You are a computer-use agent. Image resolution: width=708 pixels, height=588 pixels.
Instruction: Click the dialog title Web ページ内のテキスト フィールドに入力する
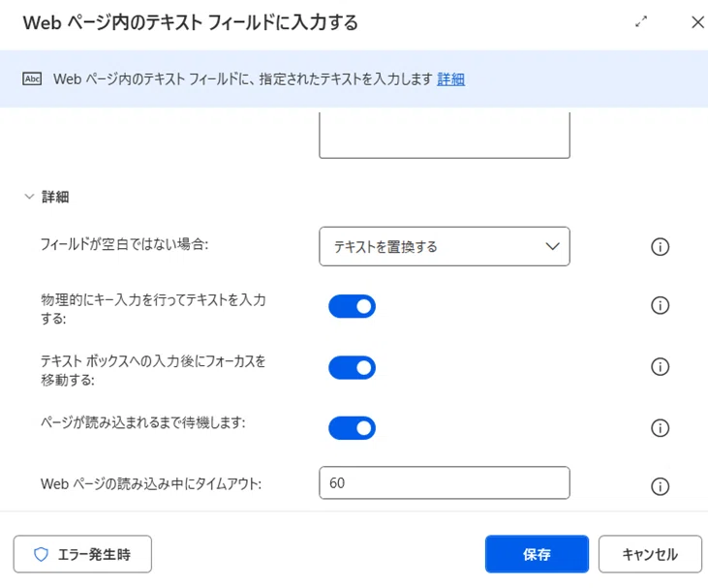pyautogui.click(x=190, y=22)
